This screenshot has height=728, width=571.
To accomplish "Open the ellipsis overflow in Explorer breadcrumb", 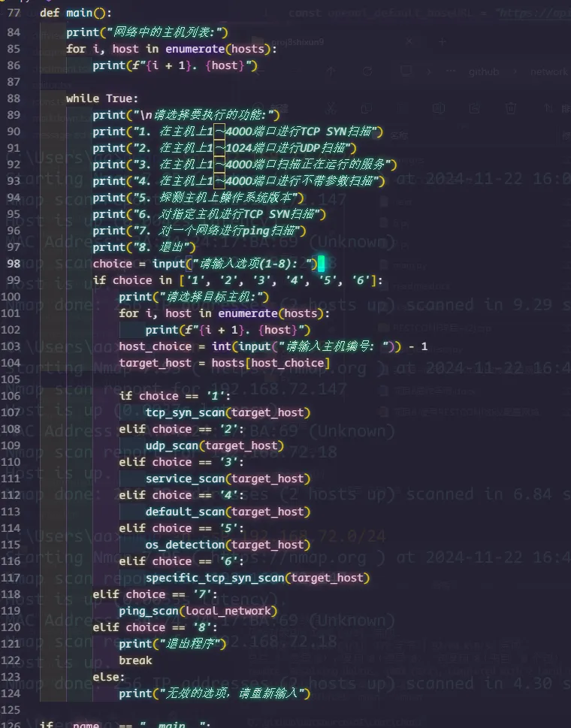I will coord(451,71).
